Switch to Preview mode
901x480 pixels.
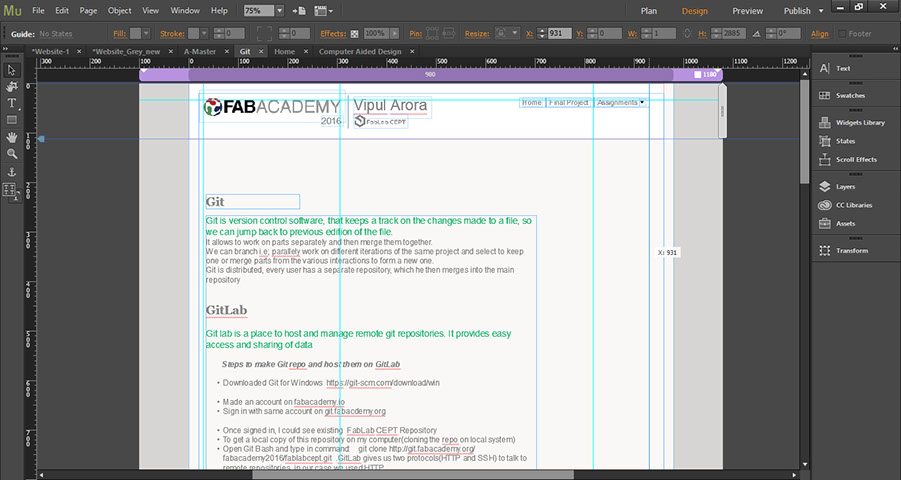[x=747, y=11]
